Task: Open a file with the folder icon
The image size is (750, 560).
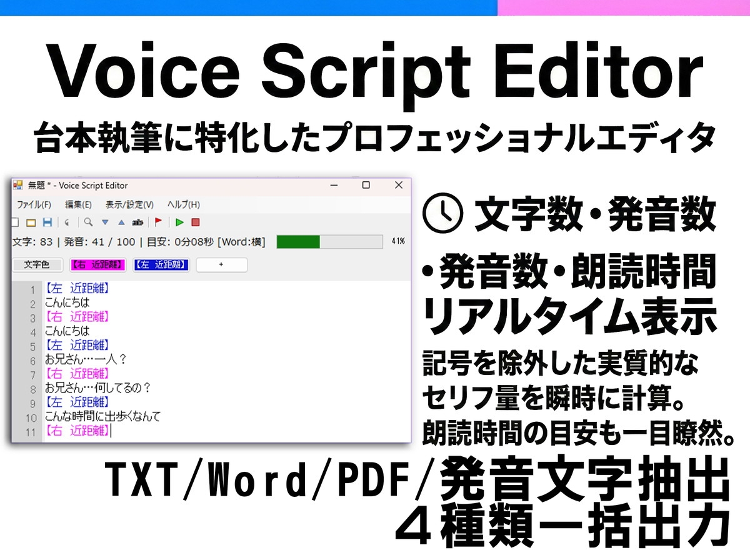Action: (31, 222)
